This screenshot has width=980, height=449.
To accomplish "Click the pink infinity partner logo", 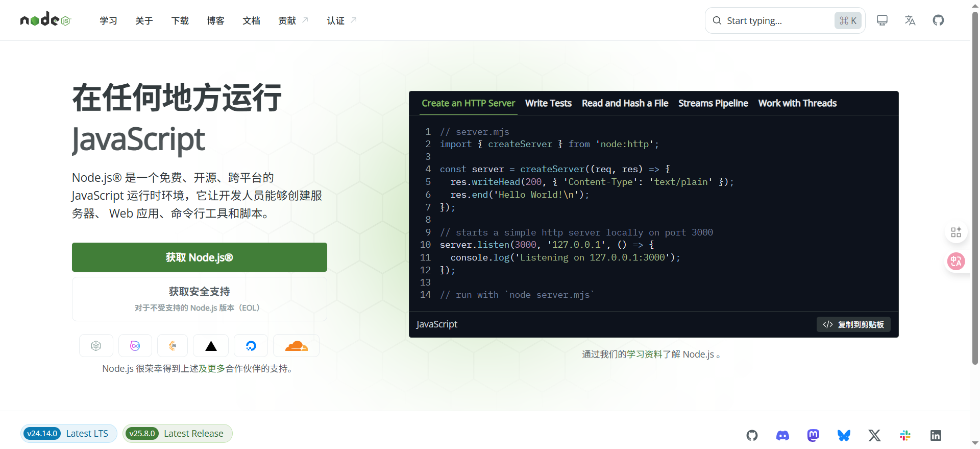I will pyautogui.click(x=135, y=346).
